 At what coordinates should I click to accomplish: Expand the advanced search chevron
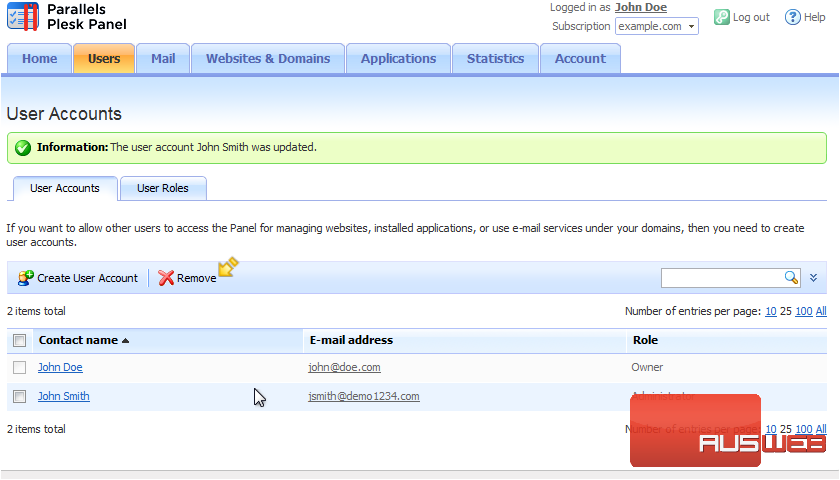coord(813,278)
